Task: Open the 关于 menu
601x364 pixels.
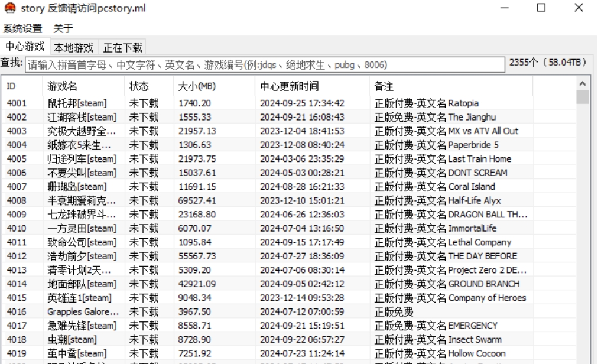Action: point(63,28)
